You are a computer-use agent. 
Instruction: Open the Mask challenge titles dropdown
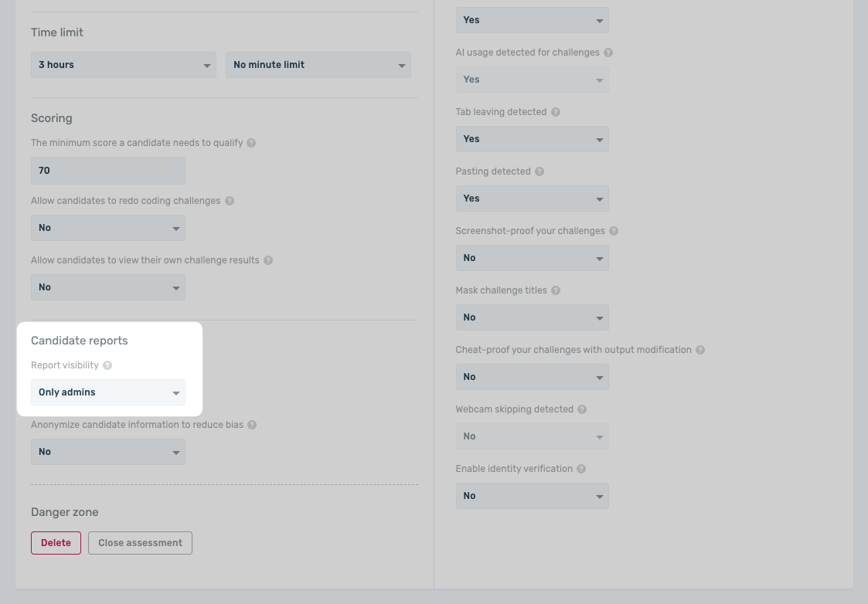532,317
